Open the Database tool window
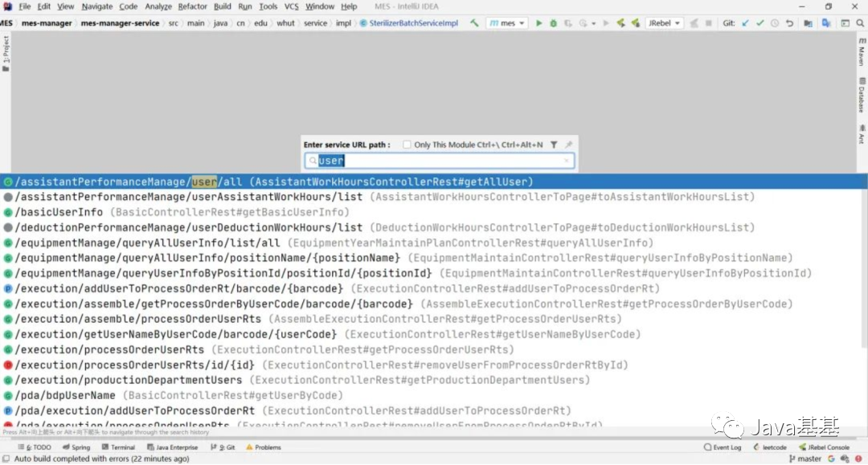 tap(862, 95)
